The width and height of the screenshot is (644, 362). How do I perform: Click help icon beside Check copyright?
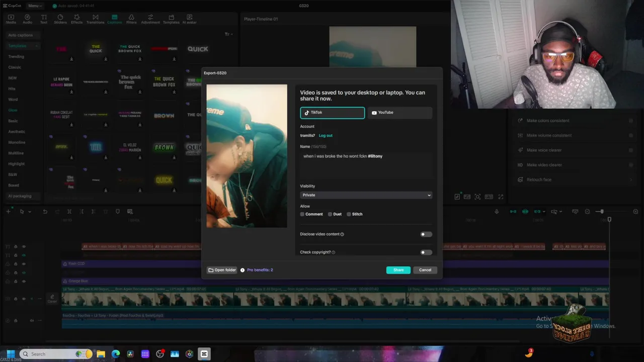333,252
